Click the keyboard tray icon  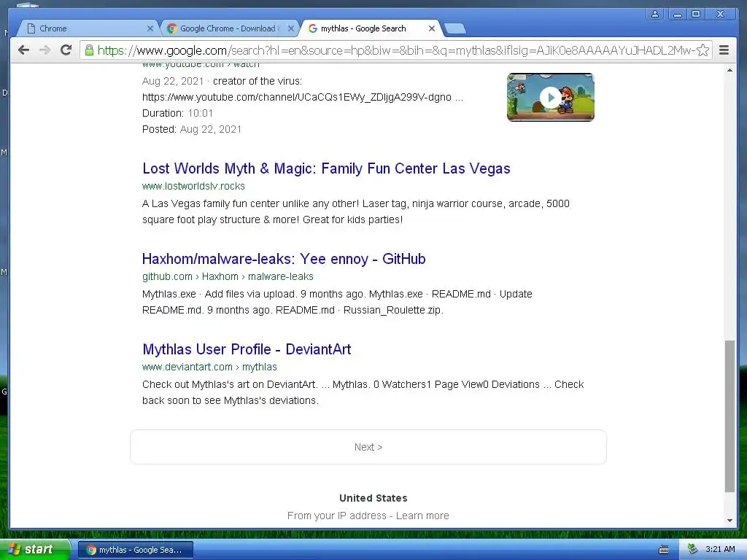[x=664, y=550]
